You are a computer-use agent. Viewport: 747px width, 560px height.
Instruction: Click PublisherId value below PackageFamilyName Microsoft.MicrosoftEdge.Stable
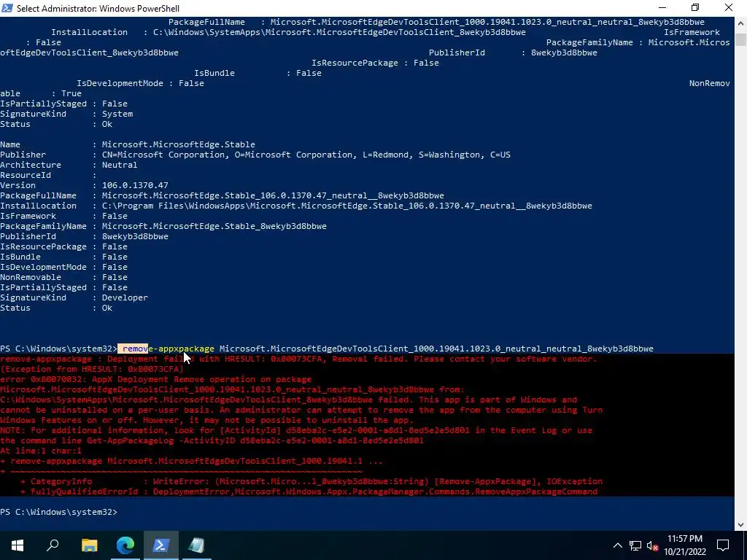(x=135, y=236)
